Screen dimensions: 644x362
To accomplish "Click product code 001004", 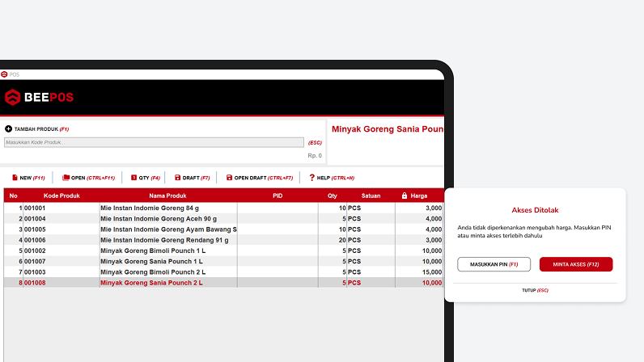I will [x=35, y=219].
